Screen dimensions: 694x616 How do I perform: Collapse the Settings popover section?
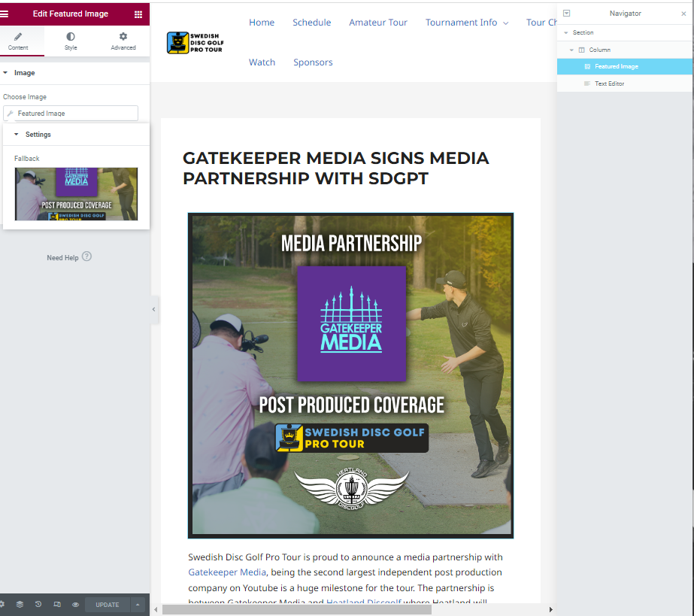pos(16,134)
